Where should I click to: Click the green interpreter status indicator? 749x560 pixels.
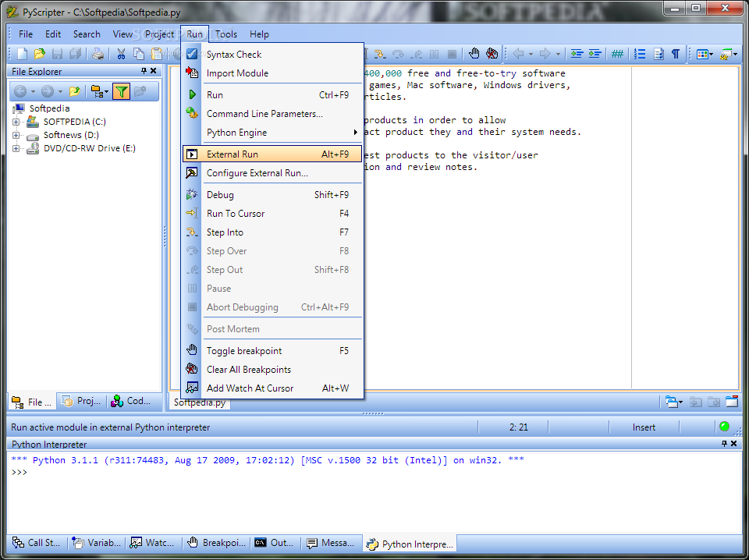point(725,427)
